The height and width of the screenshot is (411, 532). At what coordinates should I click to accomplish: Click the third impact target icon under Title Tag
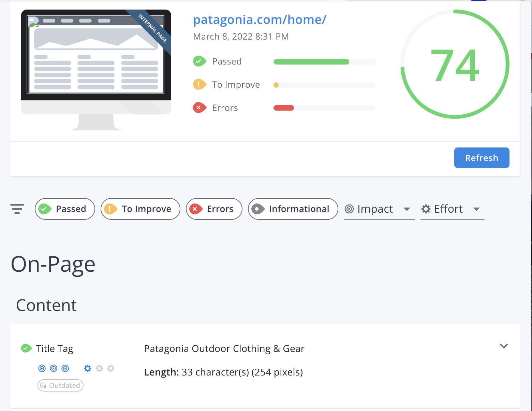65,368
